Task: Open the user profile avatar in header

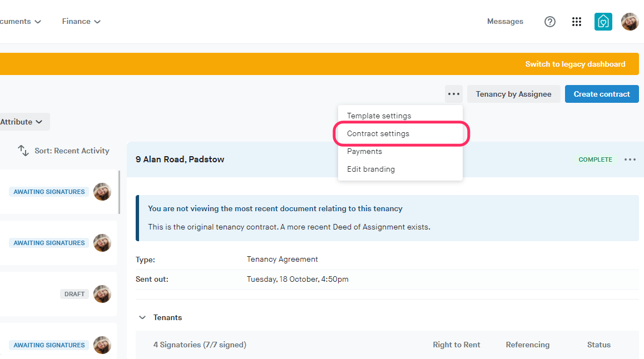Action: click(x=630, y=22)
